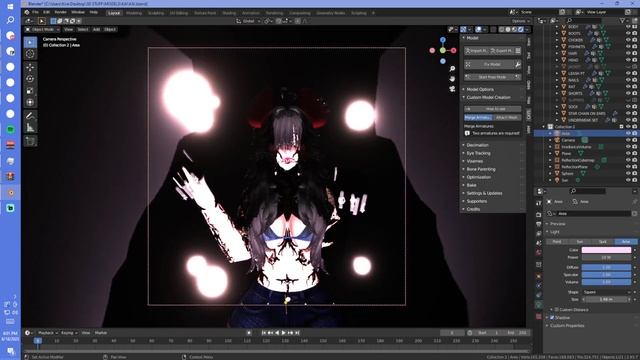Viewport: 640px width, 360px height.
Task: Open the Physics properties tab icon
Action: coord(539,286)
